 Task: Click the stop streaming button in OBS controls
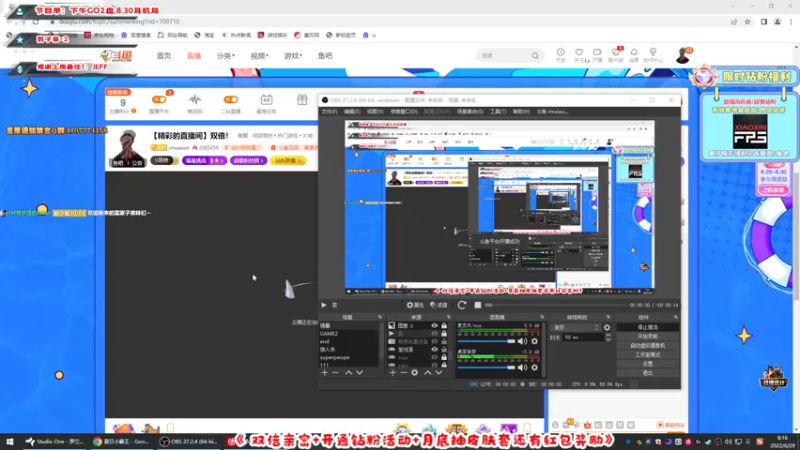click(647, 328)
